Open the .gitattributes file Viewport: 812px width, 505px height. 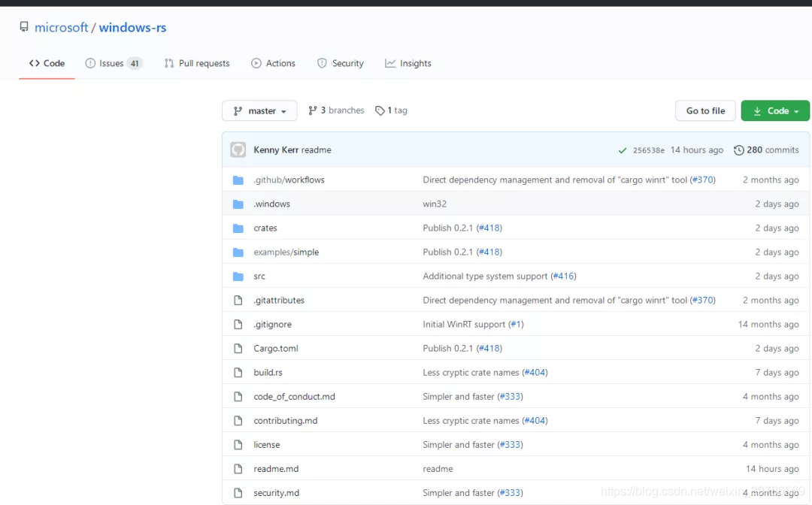[x=279, y=300]
